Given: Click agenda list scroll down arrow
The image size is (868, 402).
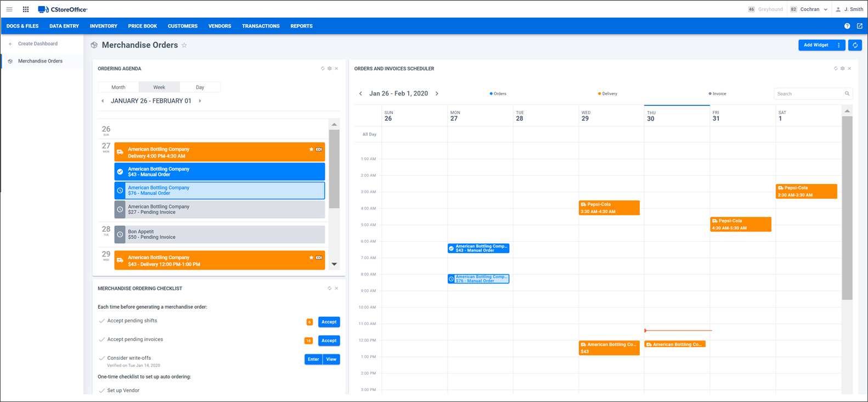Looking at the screenshot, I should (x=334, y=264).
